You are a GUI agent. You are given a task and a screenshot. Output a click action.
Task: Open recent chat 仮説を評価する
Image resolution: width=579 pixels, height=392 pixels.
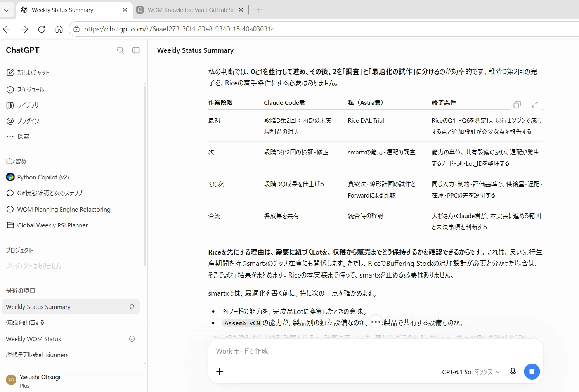pos(25,323)
